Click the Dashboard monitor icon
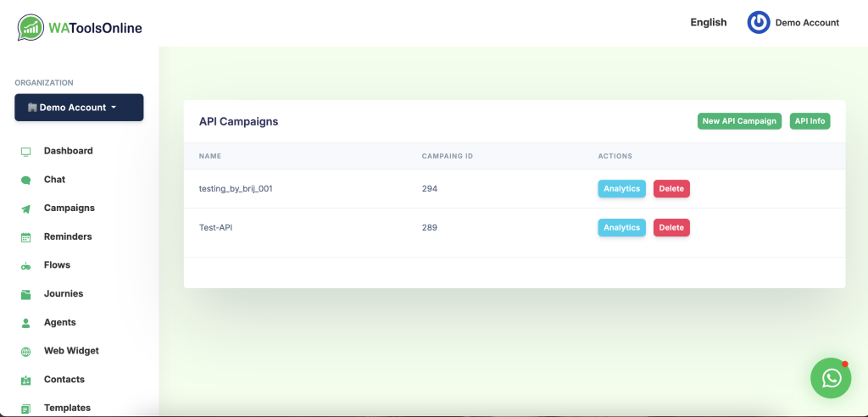The image size is (868, 417). coord(26,151)
